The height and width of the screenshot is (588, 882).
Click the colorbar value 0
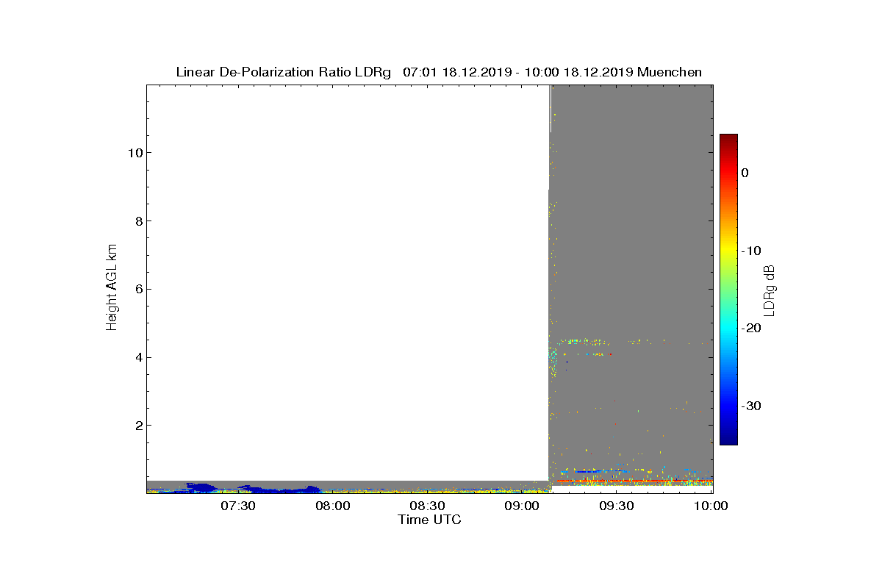[x=745, y=173]
